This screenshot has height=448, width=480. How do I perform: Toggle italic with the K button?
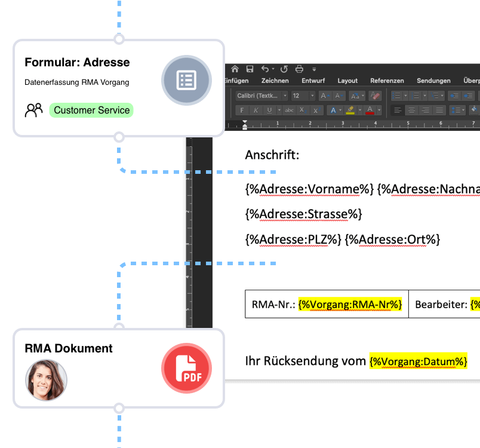click(255, 110)
